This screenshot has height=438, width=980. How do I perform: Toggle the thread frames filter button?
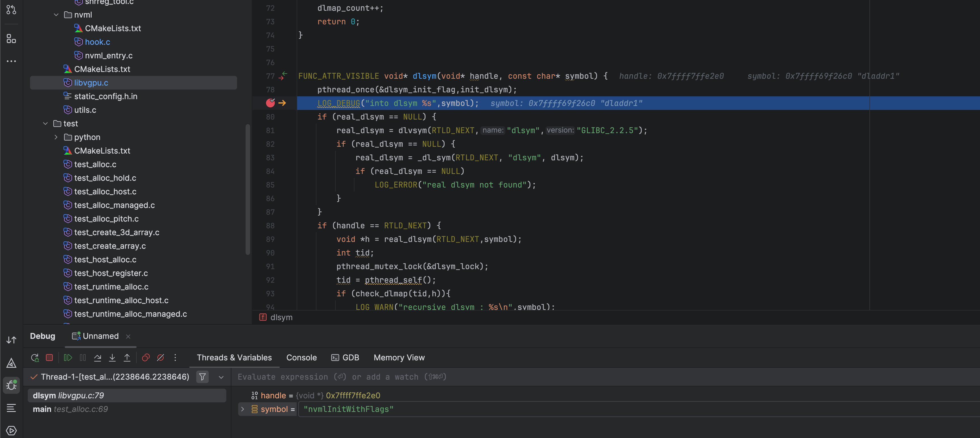[x=202, y=377]
